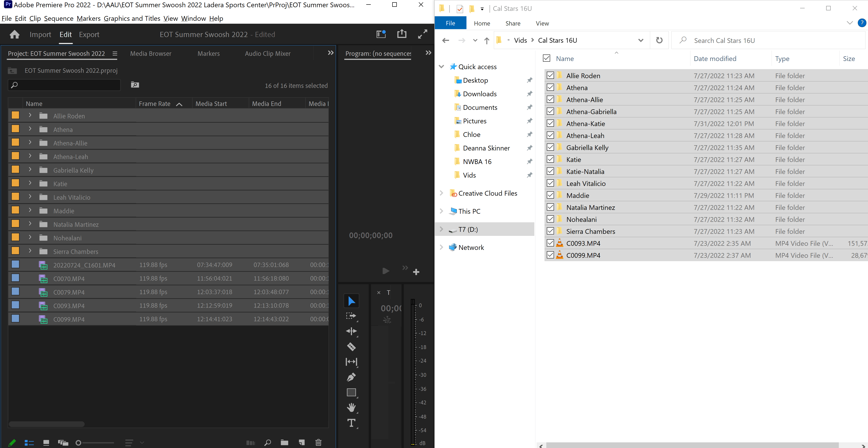The width and height of the screenshot is (868, 448).
Task: Switch the Project panel to List view
Action: 29,443
